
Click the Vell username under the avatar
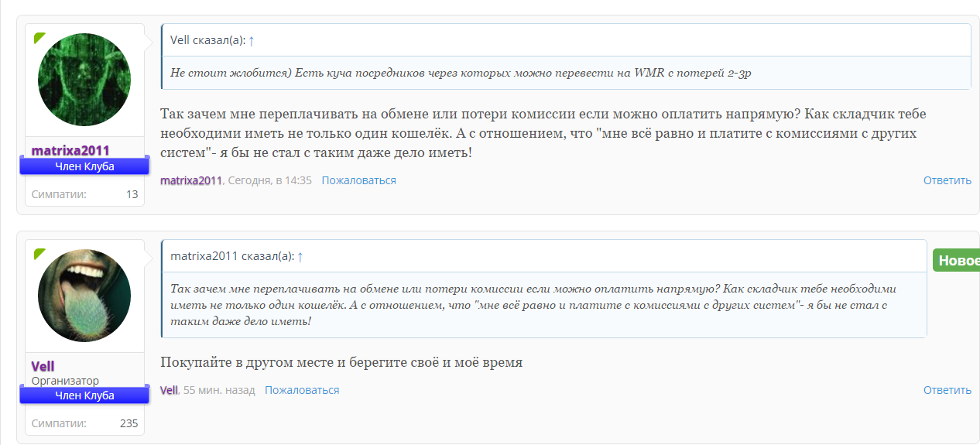43,366
